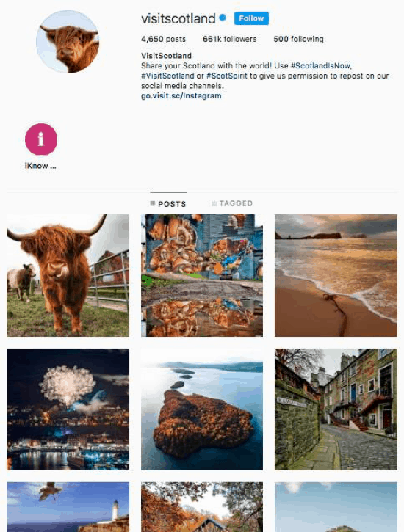Select the Posts tab

click(x=168, y=204)
